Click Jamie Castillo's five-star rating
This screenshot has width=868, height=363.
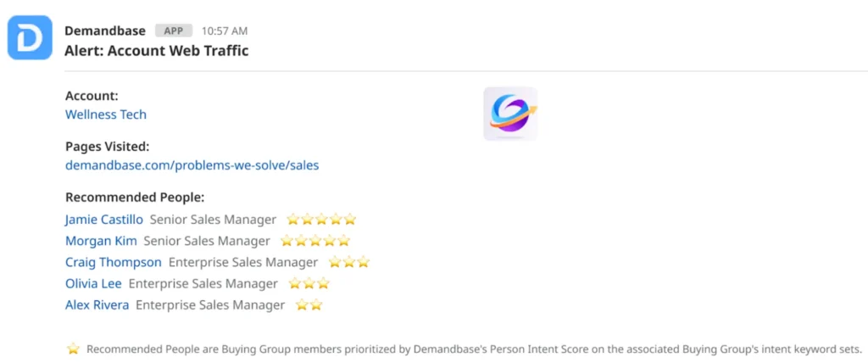point(321,220)
